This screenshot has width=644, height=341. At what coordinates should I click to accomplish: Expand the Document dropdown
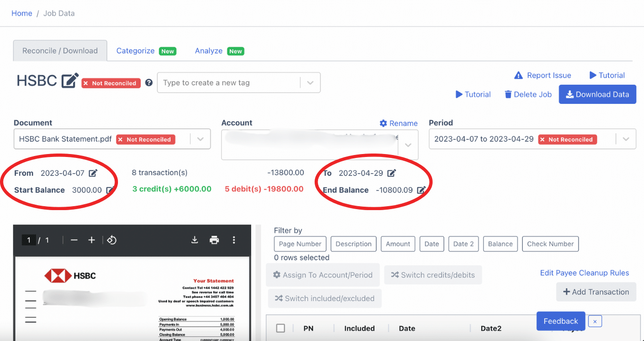coord(201,139)
